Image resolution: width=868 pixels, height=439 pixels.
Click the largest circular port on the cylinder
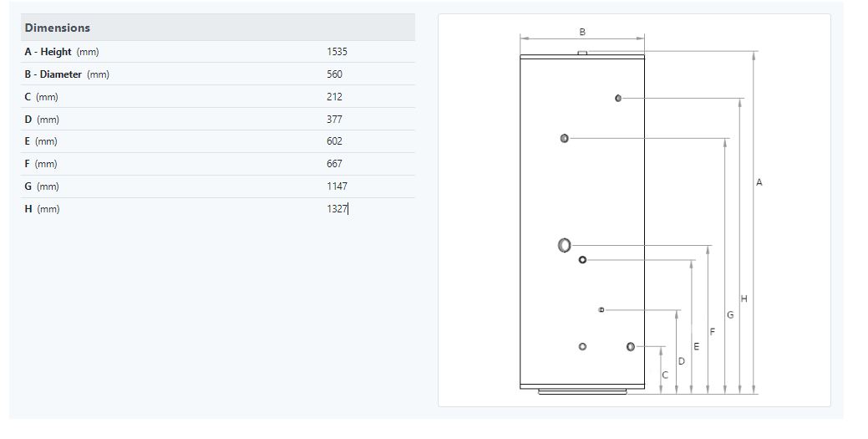coord(564,245)
